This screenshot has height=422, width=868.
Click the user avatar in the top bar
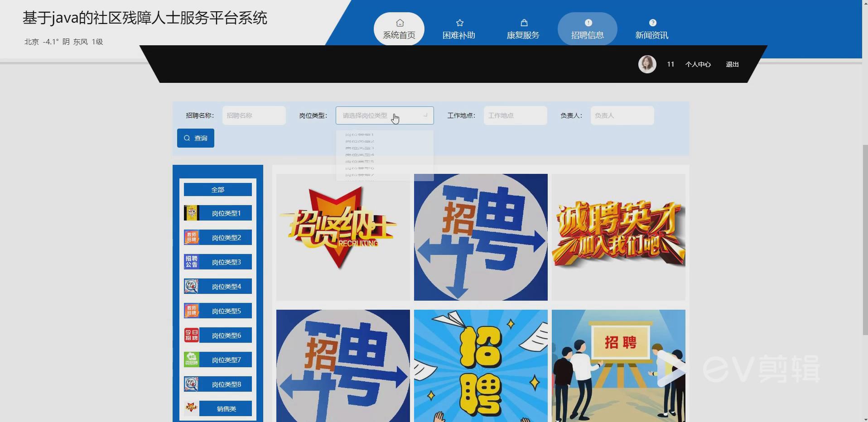point(647,64)
